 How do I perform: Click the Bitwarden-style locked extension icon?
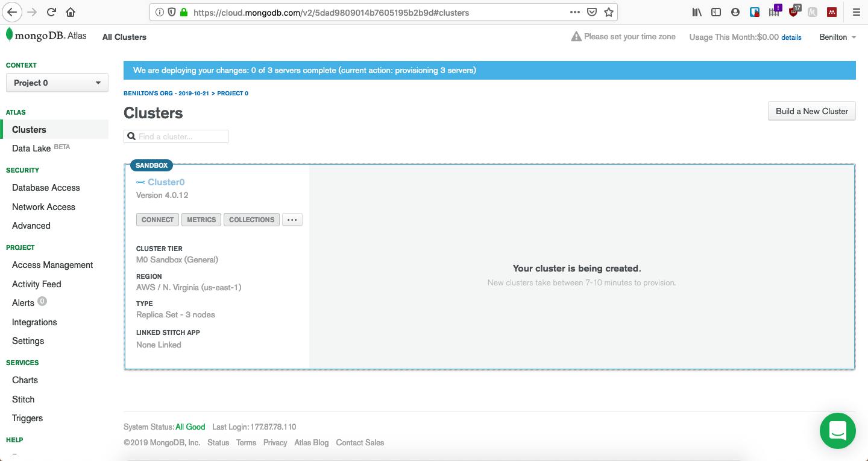(755, 11)
